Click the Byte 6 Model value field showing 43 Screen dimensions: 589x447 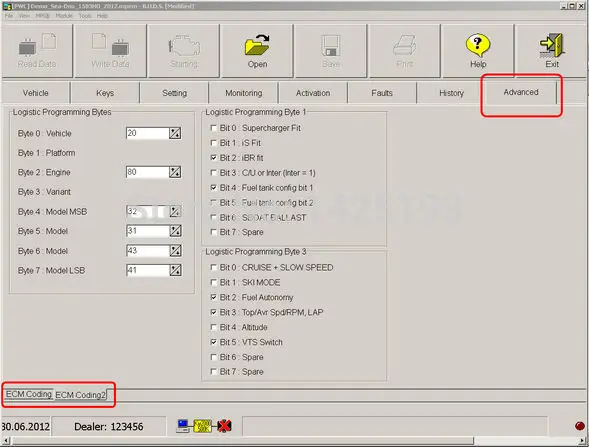pos(148,251)
